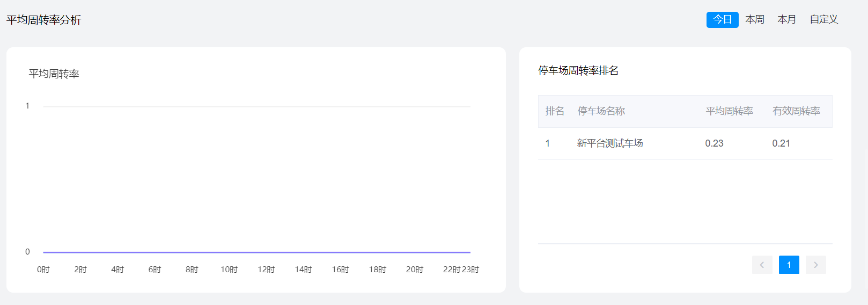Screen dimensions: 868x305
Task: Click the 23时 label on chart axis
Action: pyautogui.click(x=470, y=270)
